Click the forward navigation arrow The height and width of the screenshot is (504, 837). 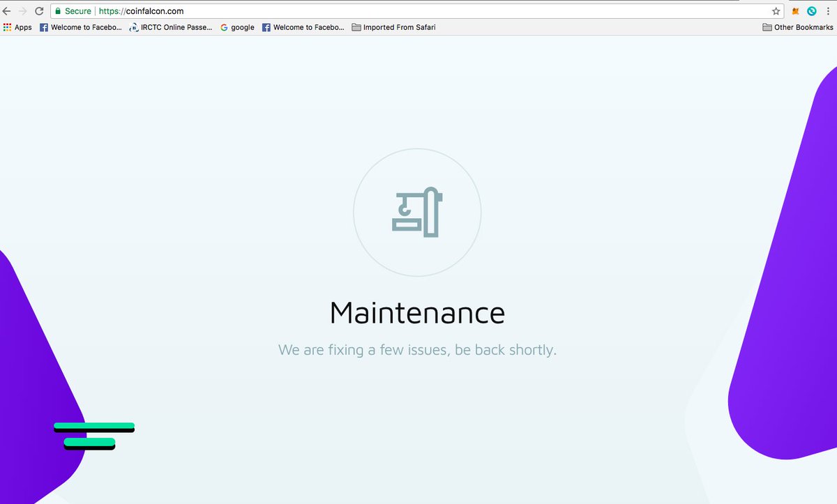(23, 11)
